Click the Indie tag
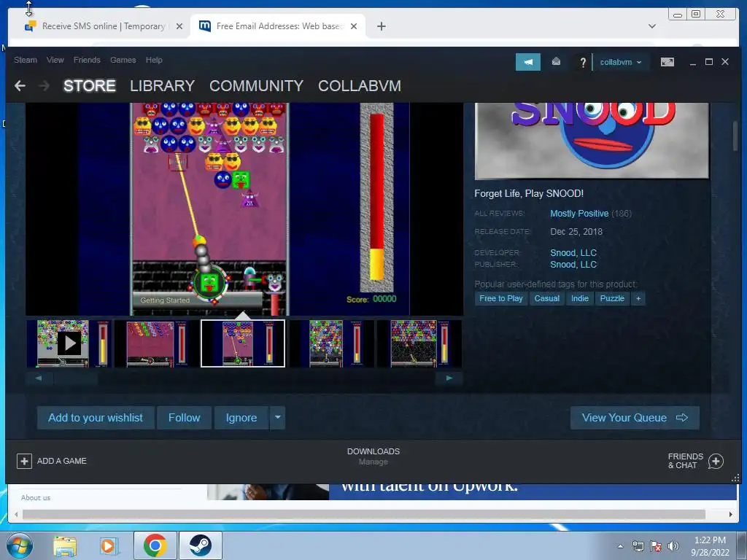The height and width of the screenshot is (560, 747). pyautogui.click(x=580, y=298)
